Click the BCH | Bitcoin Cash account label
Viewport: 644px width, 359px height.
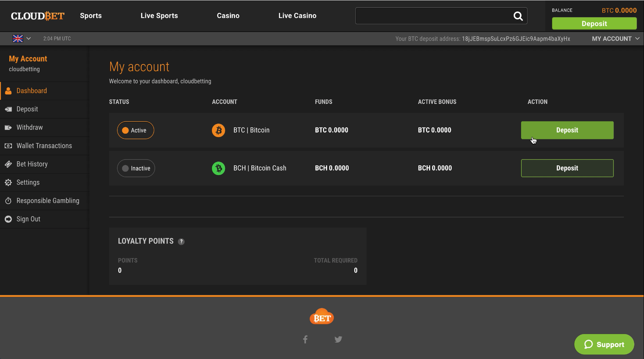point(260,168)
